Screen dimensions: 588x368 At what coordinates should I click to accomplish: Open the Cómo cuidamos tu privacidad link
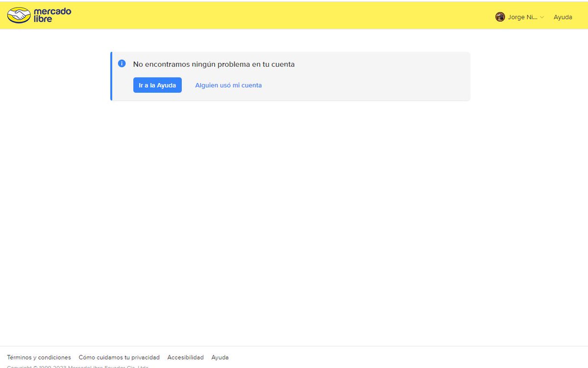pyautogui.click(x=119, y=357)
